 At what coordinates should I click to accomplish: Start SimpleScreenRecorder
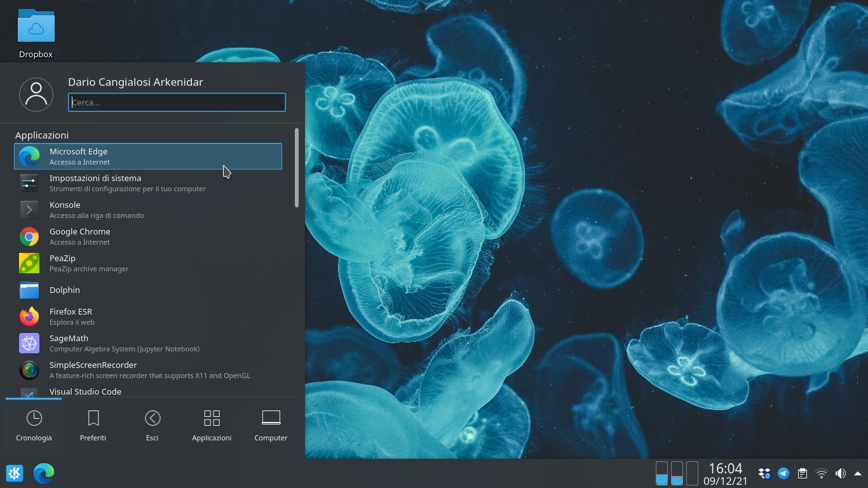click(148, 370)
